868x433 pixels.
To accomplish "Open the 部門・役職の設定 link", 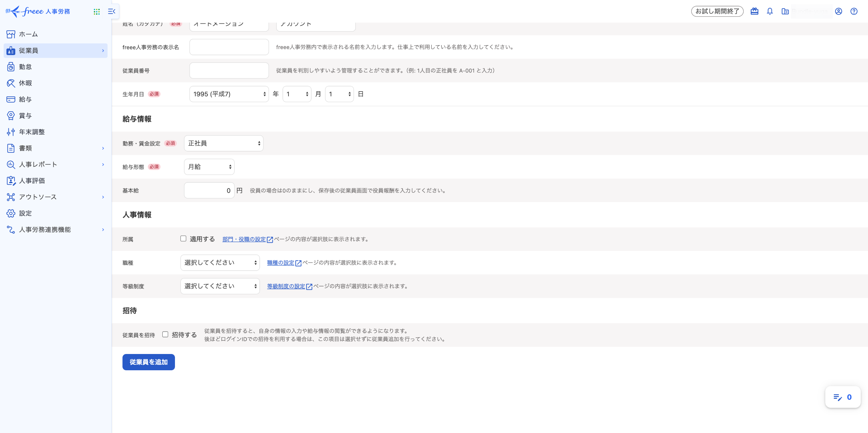I will coord(244,239).
